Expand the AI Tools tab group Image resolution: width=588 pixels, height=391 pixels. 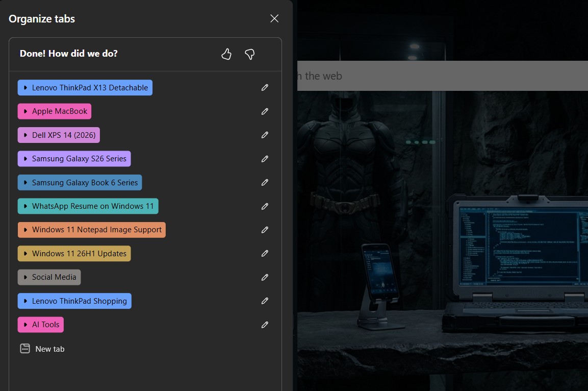[x=25, y=325]
